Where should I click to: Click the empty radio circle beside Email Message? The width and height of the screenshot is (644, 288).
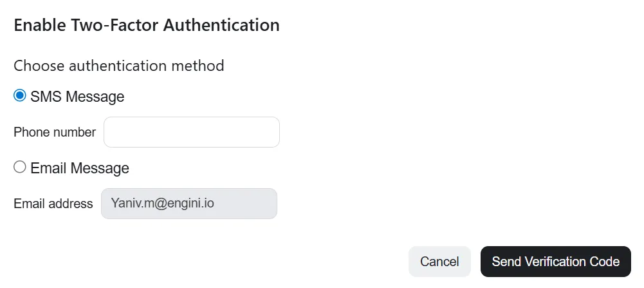tap(20, 167)
